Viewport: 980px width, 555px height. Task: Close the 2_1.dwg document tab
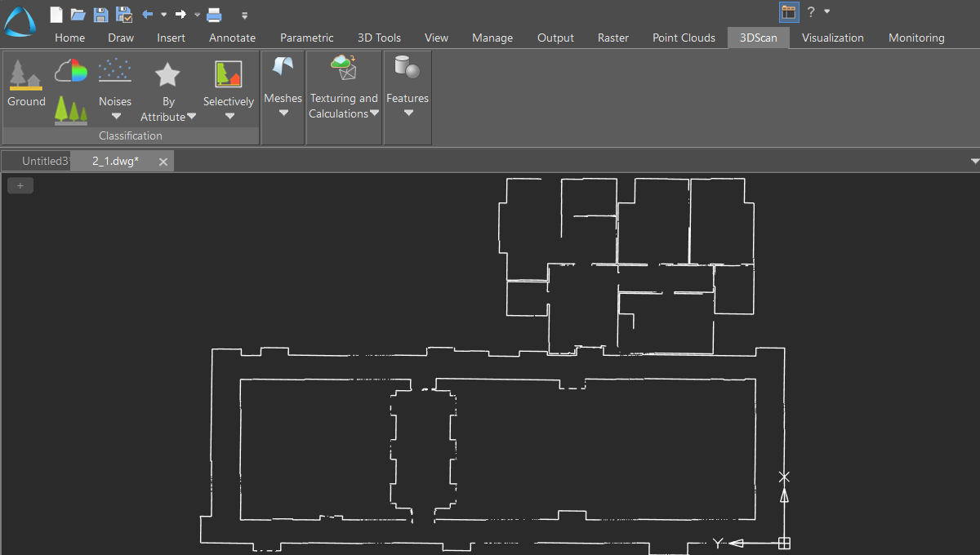pyautogui.click(x=163, y=162)
